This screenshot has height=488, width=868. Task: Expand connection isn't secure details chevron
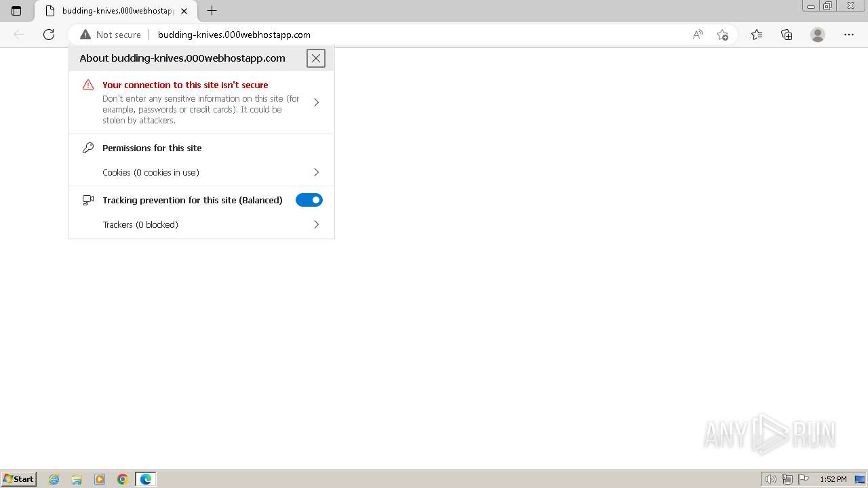click(x=316, y=102)
